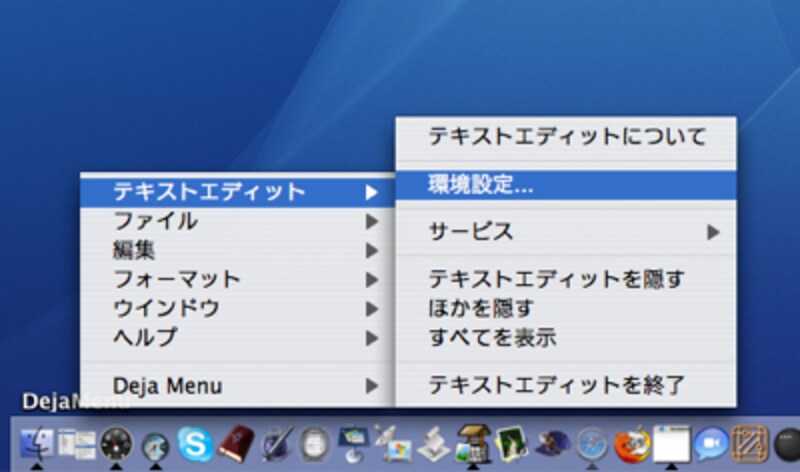
Task: Open the wishing well Dock icon
Action: 472,443
